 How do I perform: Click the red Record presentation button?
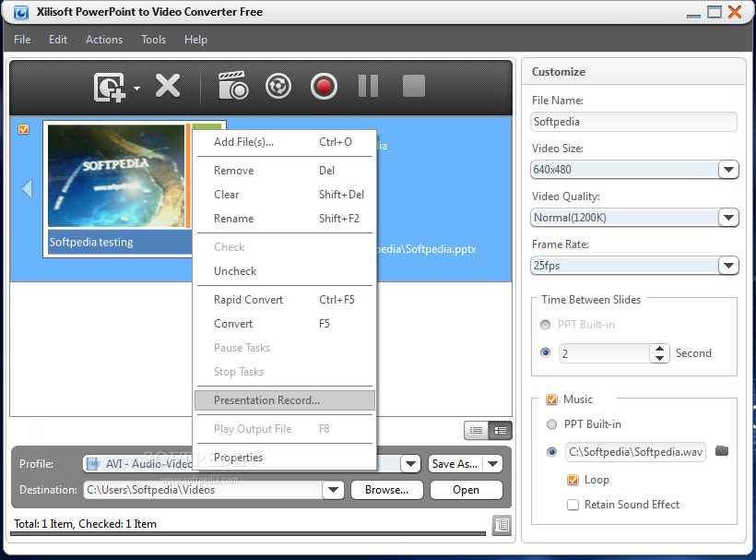pyautogui.click(x=324, y=87)
